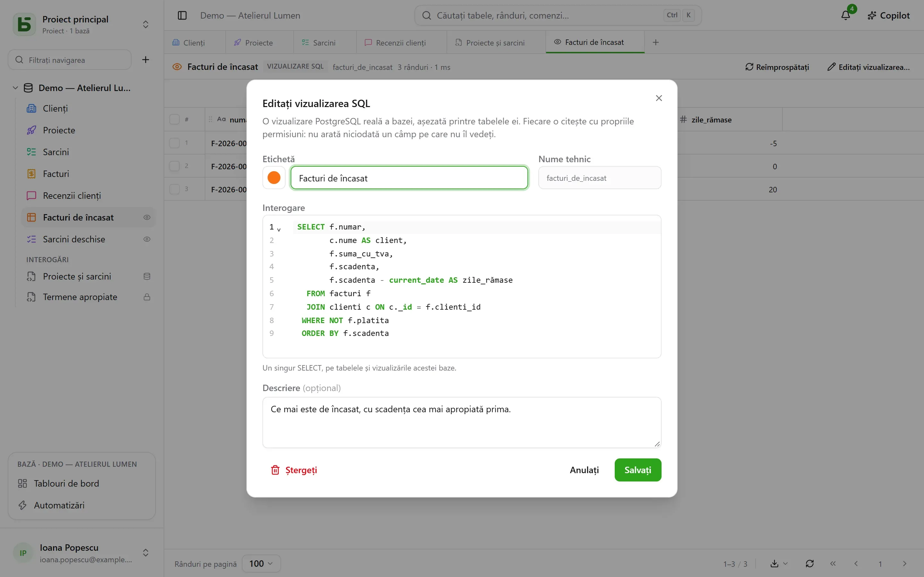Check the select-all rows checkbox
The height and width of the screenshot is (577, 924).
(x=175, y=120)
